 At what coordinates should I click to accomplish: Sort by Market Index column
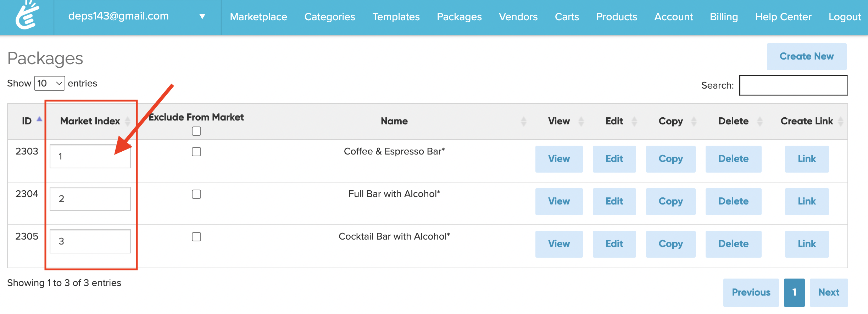[x=128, y=121]
